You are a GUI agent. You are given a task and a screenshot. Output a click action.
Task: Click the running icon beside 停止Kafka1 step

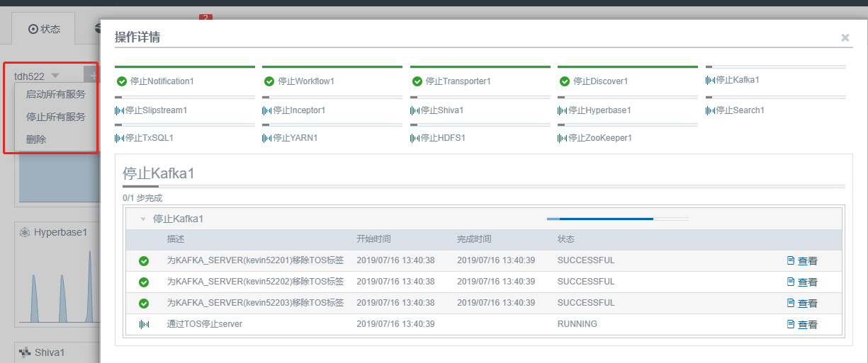click(710, 80)
